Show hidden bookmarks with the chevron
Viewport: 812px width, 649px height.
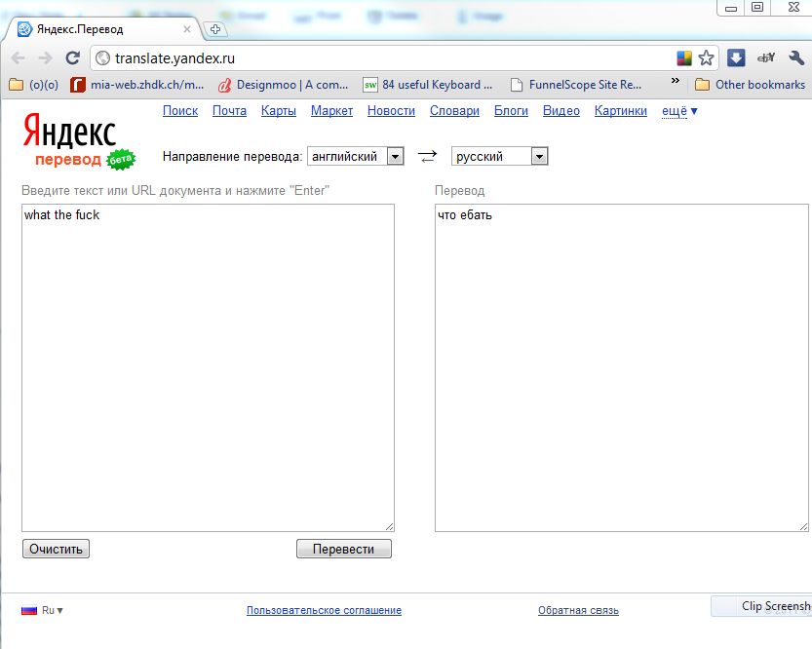pos(676,82)
